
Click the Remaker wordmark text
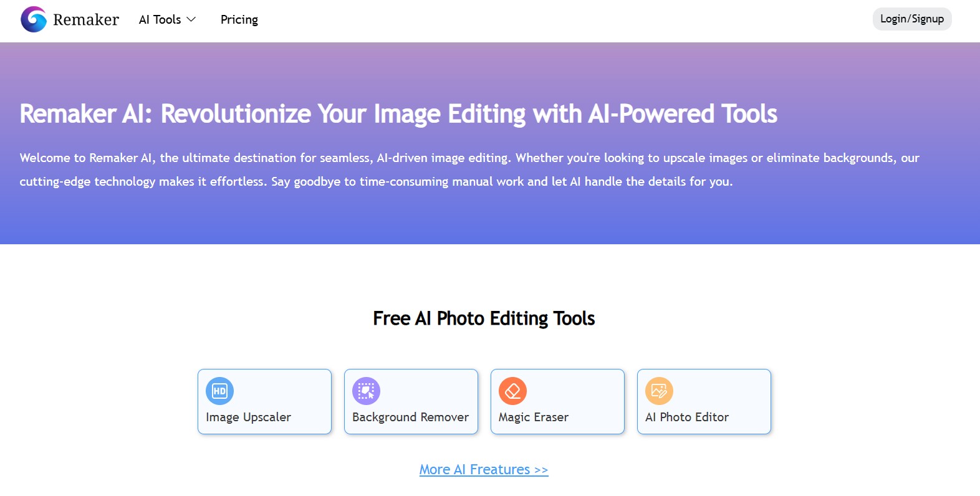[x=86, y=20]
